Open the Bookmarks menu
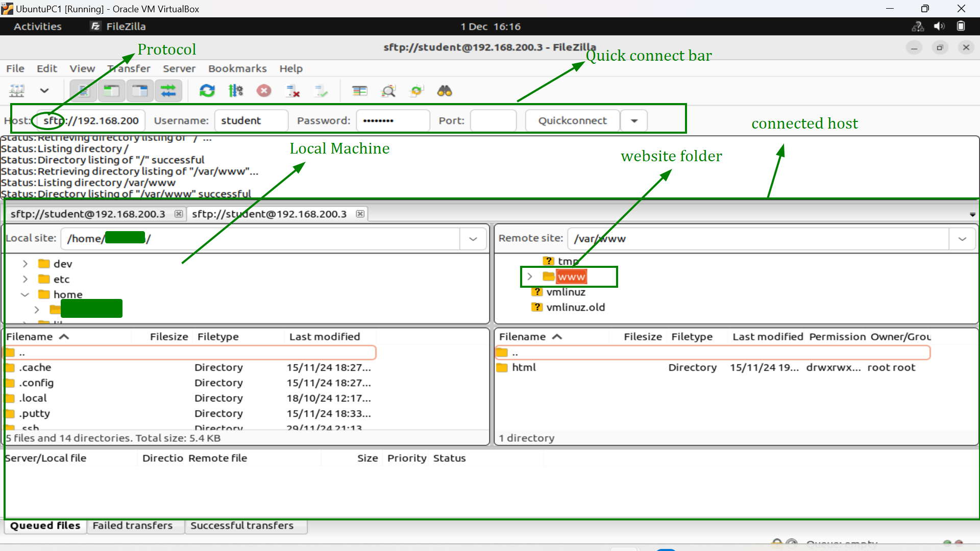 (x=237, y=68)
